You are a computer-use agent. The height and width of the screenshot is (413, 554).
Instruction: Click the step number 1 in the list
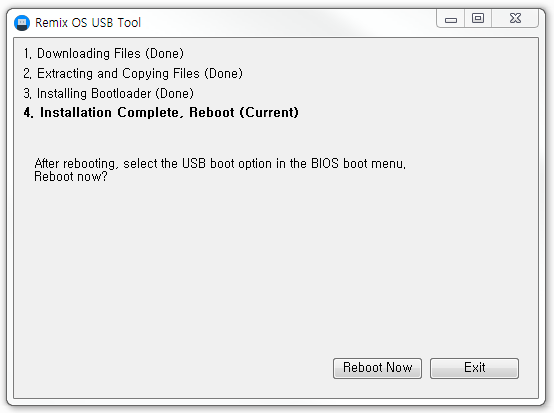point(27,54)
